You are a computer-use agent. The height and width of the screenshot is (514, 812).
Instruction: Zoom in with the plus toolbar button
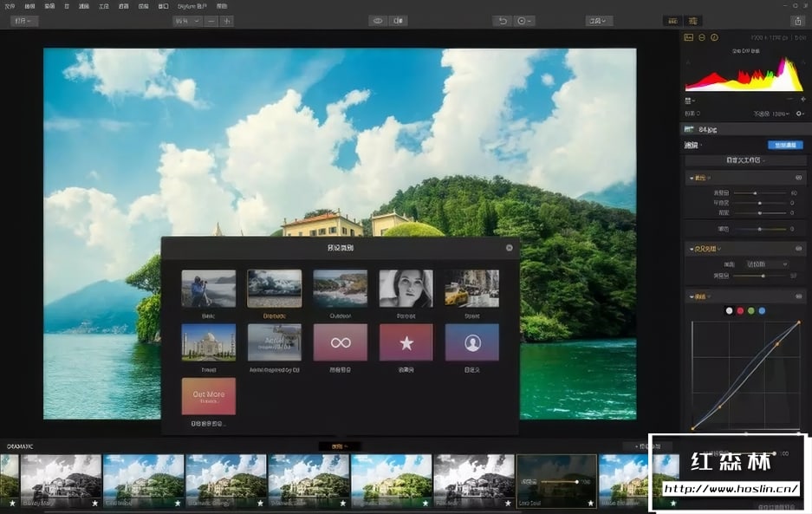[226, 21]
